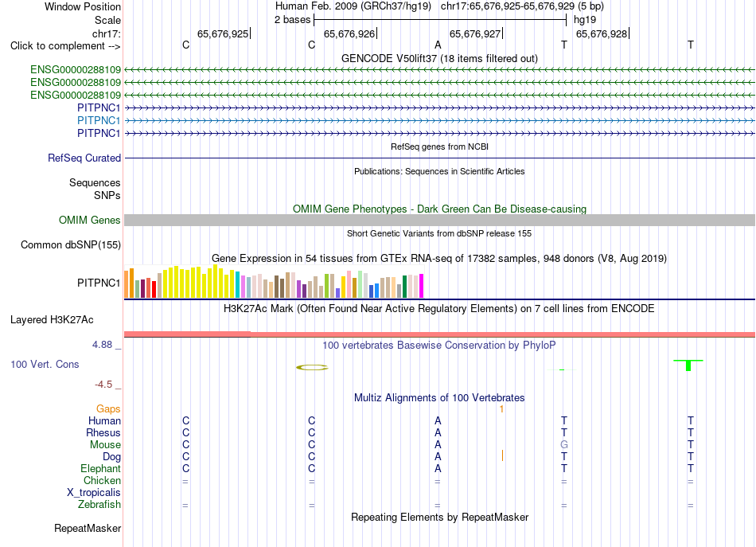Viewport: 756px width, 547px height.
Task: Open 'Repeating Elements by RepeatMasker' title
Action: (x=439, y=517)
